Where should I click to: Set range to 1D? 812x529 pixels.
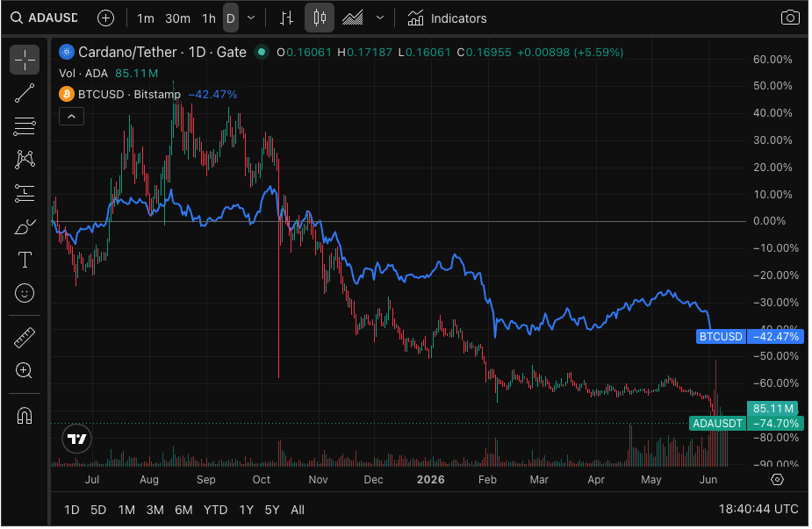click(71, 511)
